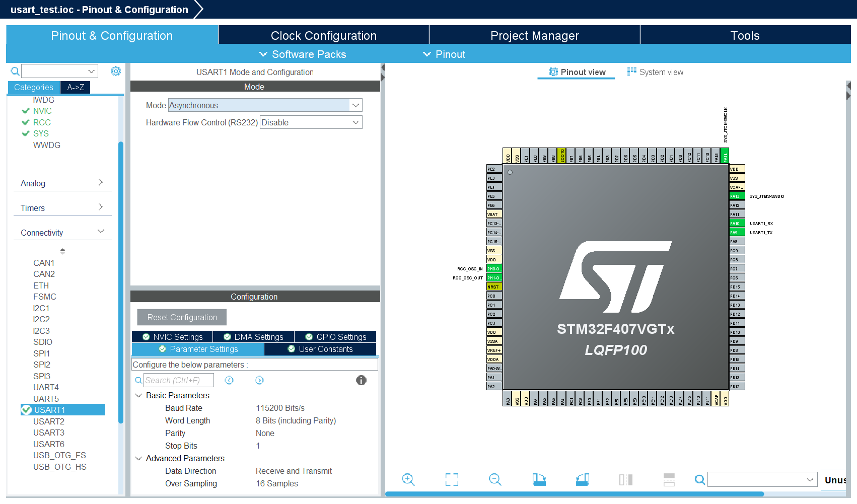Select the BOOT0 pin on the chip
Viewport: 857px width, 504px height.
(562, 155)
